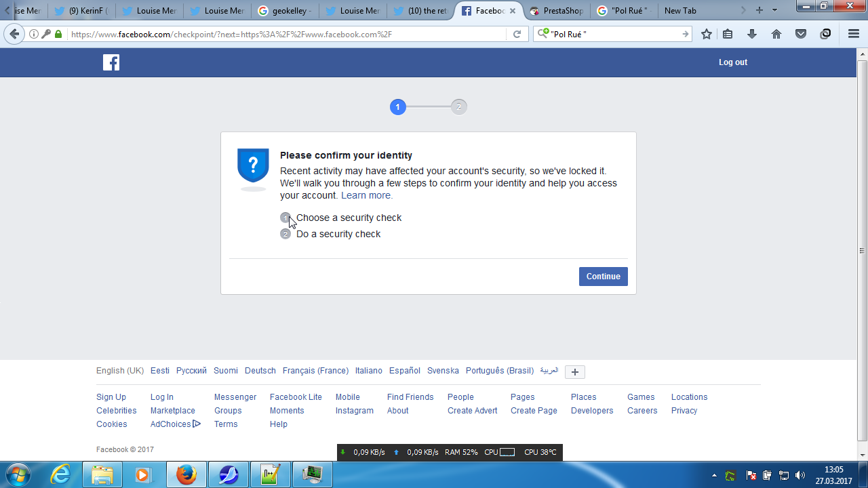The height and width of the screenshot is (488, 868).
Task: Open Windows Explorer from the taskbar
Action: (x=102, y=474)
